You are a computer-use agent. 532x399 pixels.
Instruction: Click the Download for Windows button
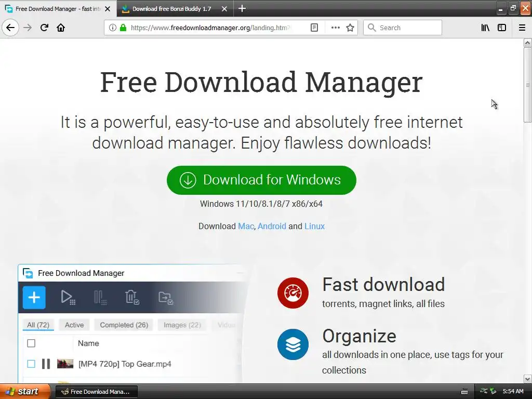261,180
